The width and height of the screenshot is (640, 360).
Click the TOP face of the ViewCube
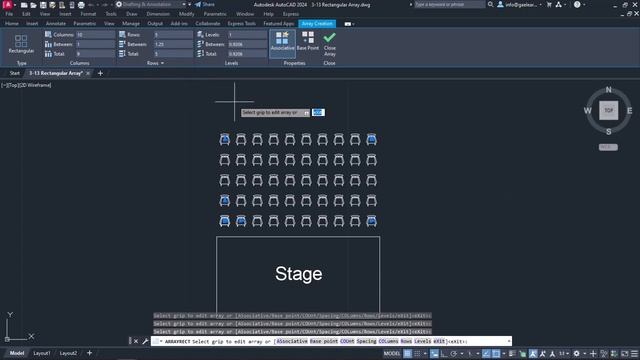click(x=608, y=111)
